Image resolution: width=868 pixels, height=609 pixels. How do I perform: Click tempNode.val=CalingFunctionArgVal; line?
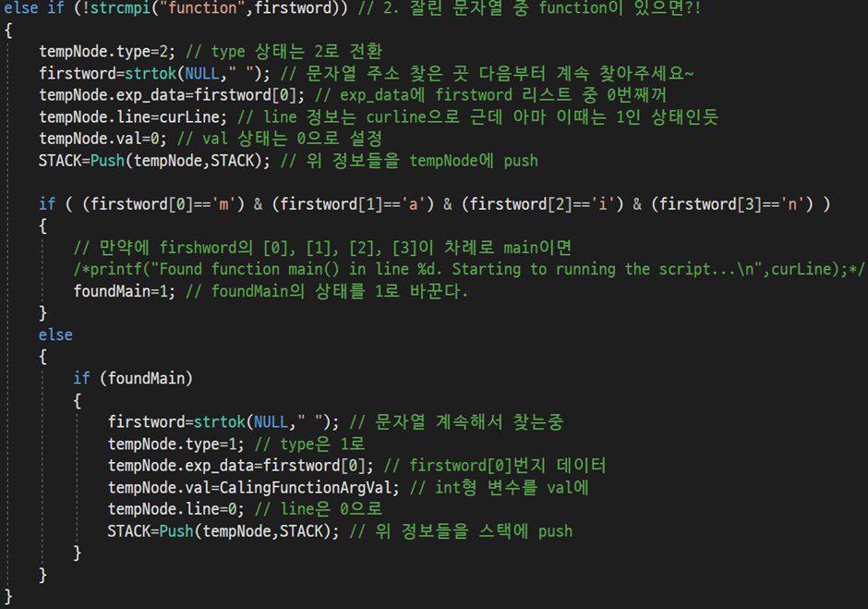(254, 488)
